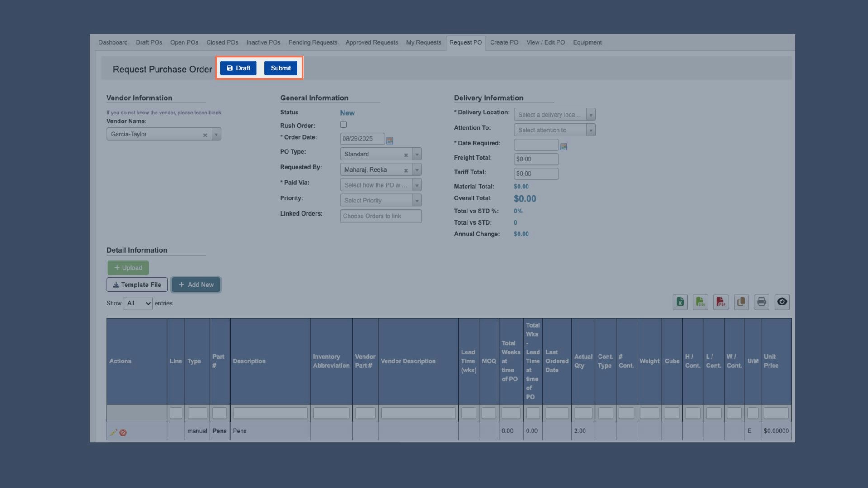
Task: Edit the Pens line pencil icon
Action: click(x=113, y=432)
